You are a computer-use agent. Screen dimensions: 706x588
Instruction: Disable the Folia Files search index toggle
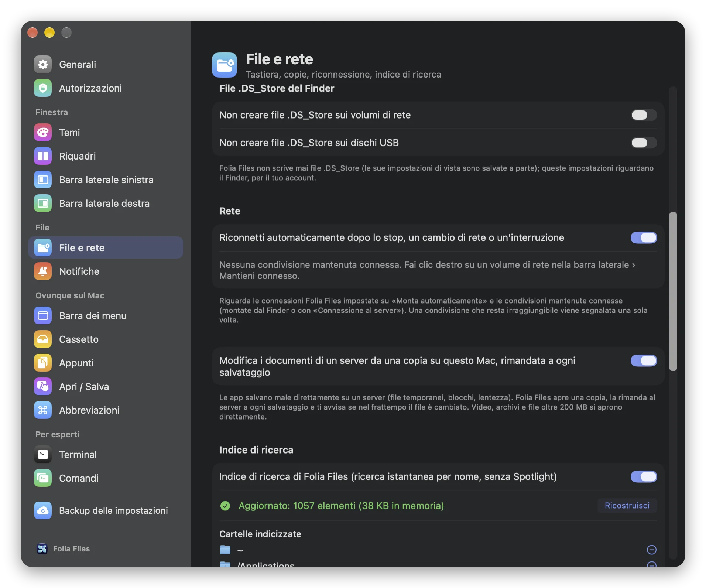click(x=644, y=477)
